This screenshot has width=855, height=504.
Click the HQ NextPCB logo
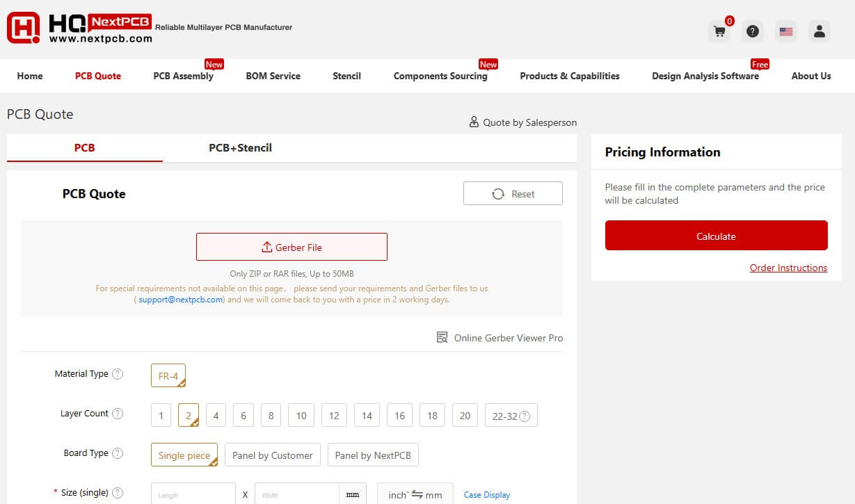79,29
